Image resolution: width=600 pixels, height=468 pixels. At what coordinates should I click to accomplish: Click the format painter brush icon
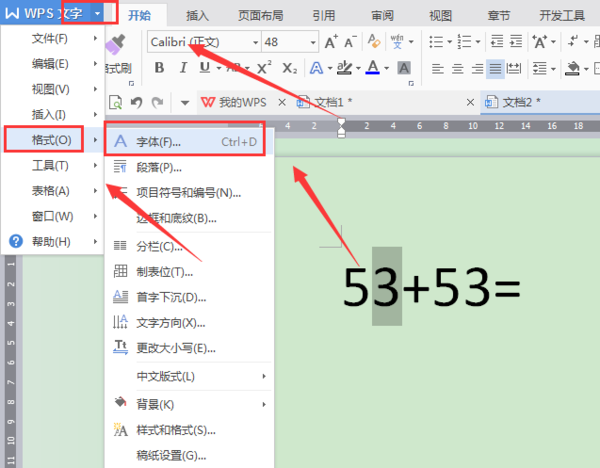pyautogui.click(x=115, y=45)
